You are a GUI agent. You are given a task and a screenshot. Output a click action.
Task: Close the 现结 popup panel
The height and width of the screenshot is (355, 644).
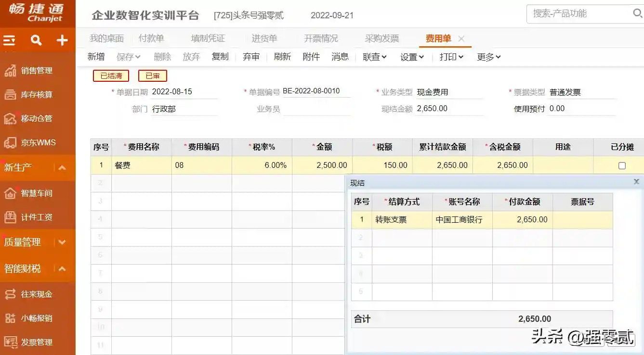pyautogui.click(x=636, y=182)
